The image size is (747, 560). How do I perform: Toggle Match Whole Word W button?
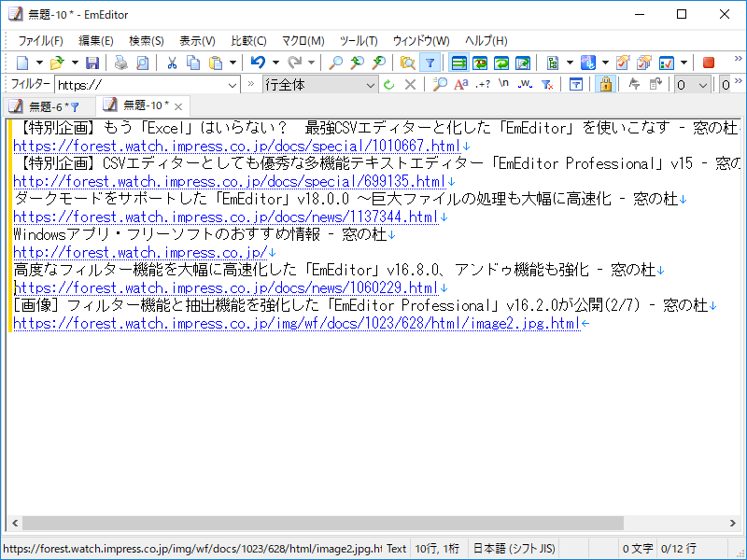(x=525, y=85)
